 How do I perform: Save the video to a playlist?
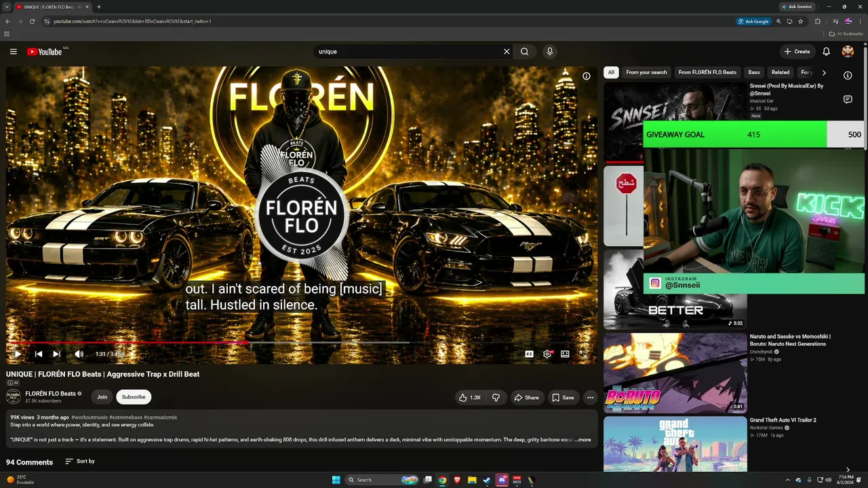(x=563, y=398)
